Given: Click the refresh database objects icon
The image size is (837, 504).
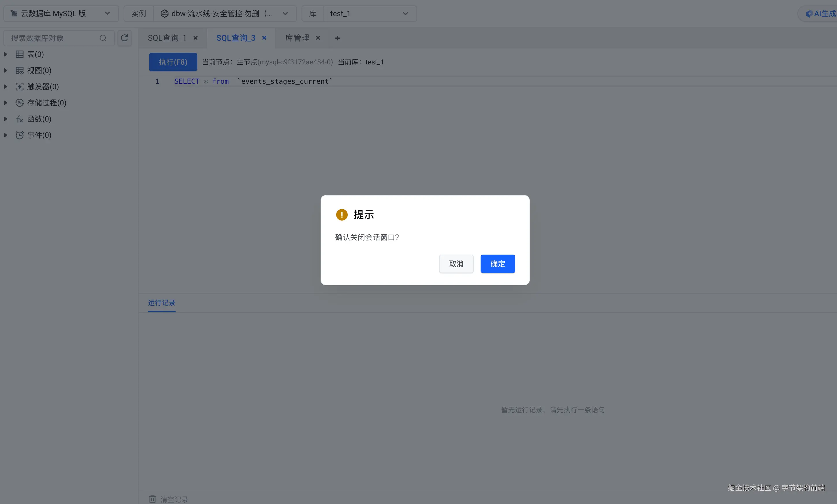Looking at the screenshot, I should tap(124, 38).
